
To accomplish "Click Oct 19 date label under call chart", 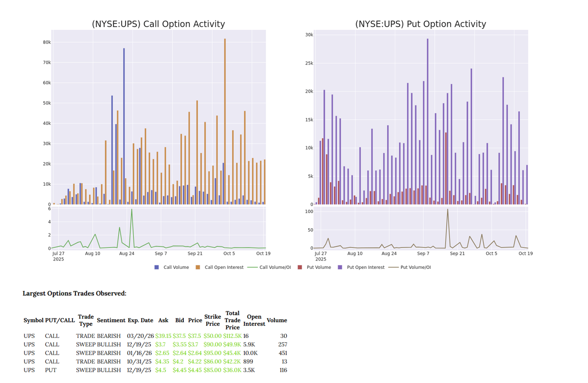I will pos(263,253).
